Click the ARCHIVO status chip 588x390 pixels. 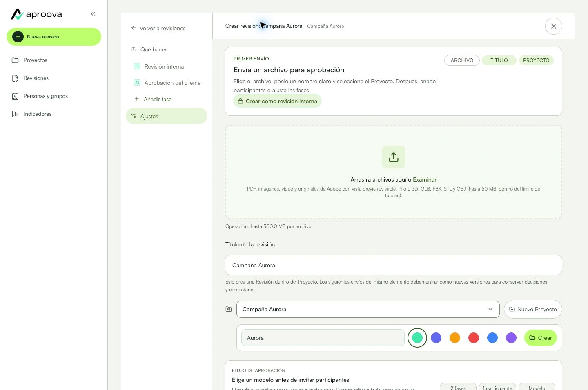point(462,60)
